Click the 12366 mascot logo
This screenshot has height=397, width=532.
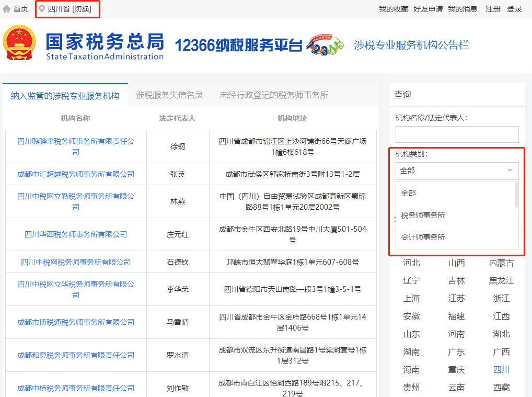[325, 45]
